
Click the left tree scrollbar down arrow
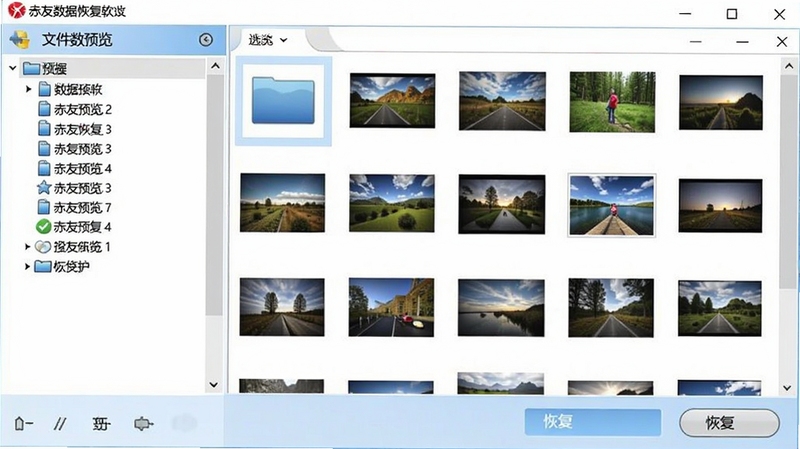214,385
